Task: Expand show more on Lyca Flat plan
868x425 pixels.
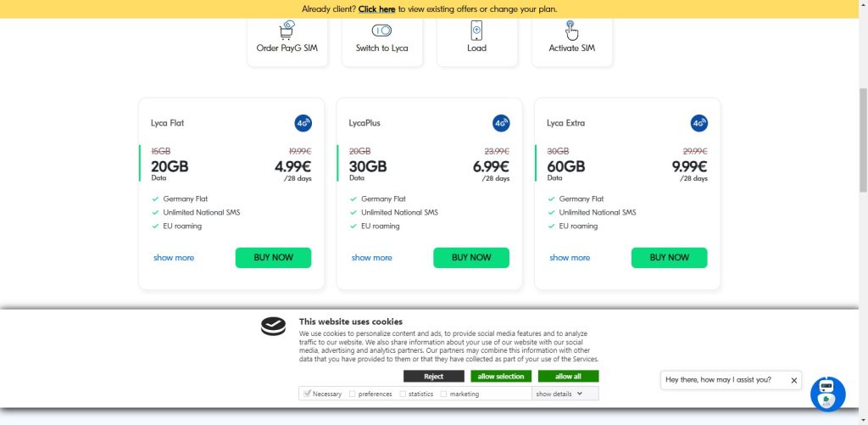Action: click(x=174, y=258)
